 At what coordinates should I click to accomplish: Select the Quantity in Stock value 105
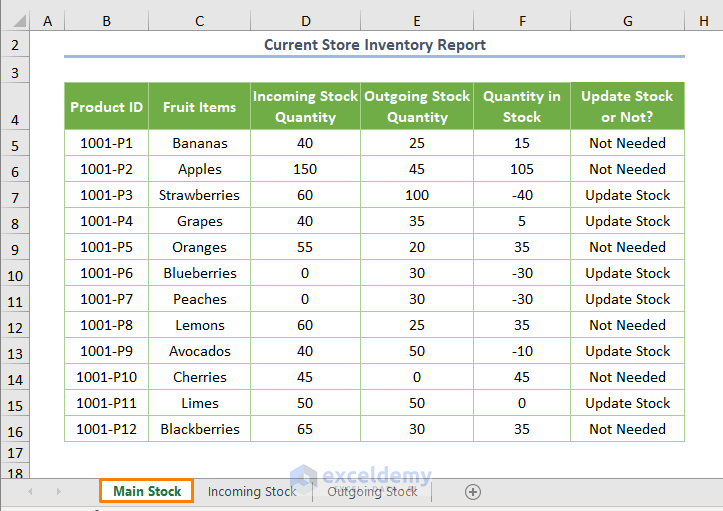click(522, 169)
